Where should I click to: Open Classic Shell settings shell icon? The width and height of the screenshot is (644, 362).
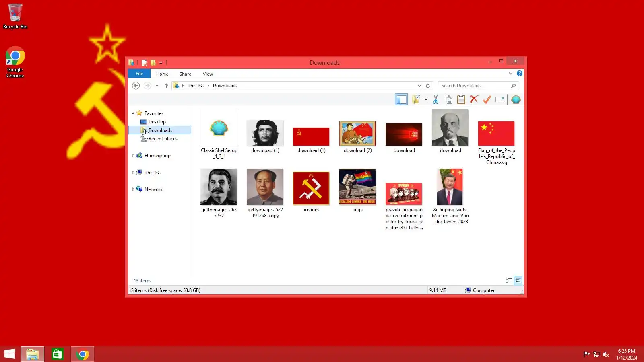point(516,99)
